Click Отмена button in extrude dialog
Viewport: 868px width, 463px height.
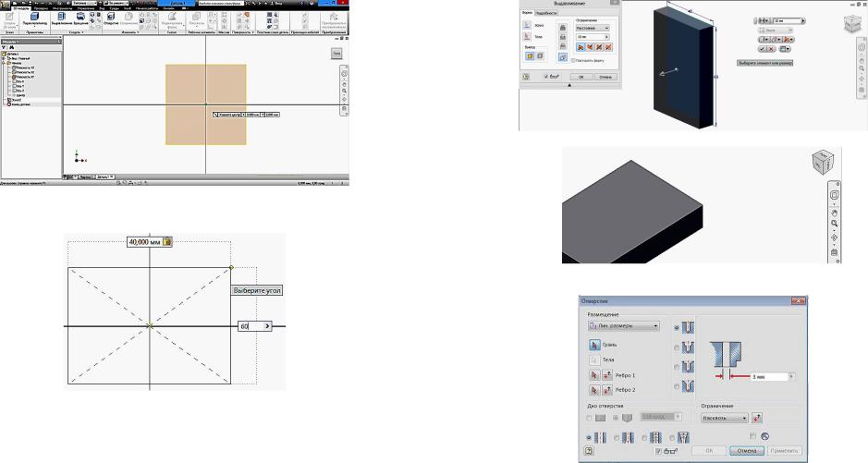605,77
